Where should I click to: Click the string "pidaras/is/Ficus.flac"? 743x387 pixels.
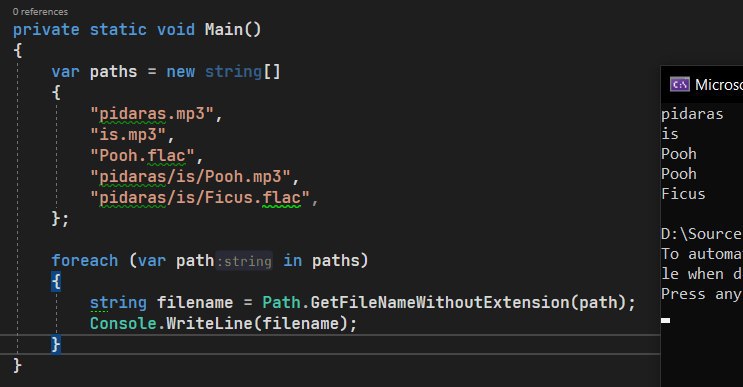point(199,198)
